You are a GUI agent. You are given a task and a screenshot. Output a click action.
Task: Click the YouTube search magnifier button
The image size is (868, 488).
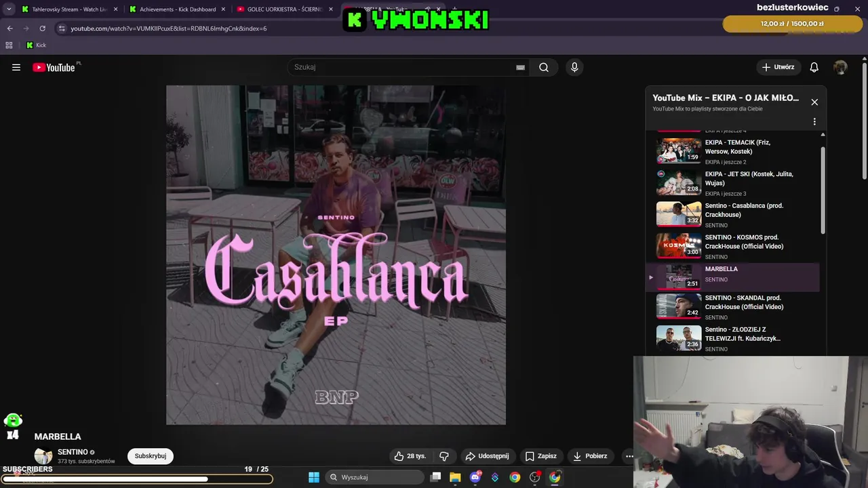(x=544, y=67)
